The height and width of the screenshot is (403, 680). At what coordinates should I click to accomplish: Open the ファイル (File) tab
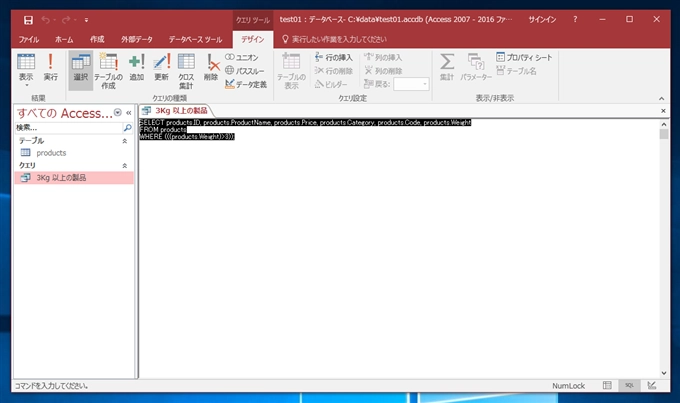tap(29, 39)
